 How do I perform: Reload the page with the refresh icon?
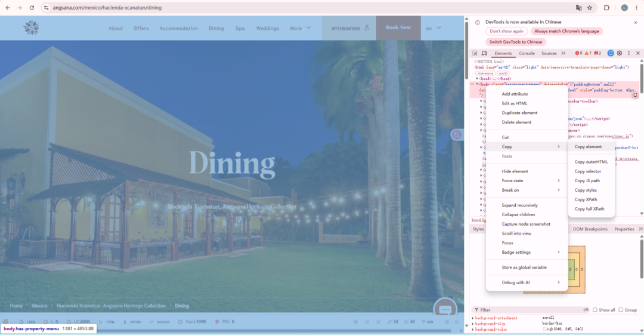pyautogui.click(x=32, y=7)
